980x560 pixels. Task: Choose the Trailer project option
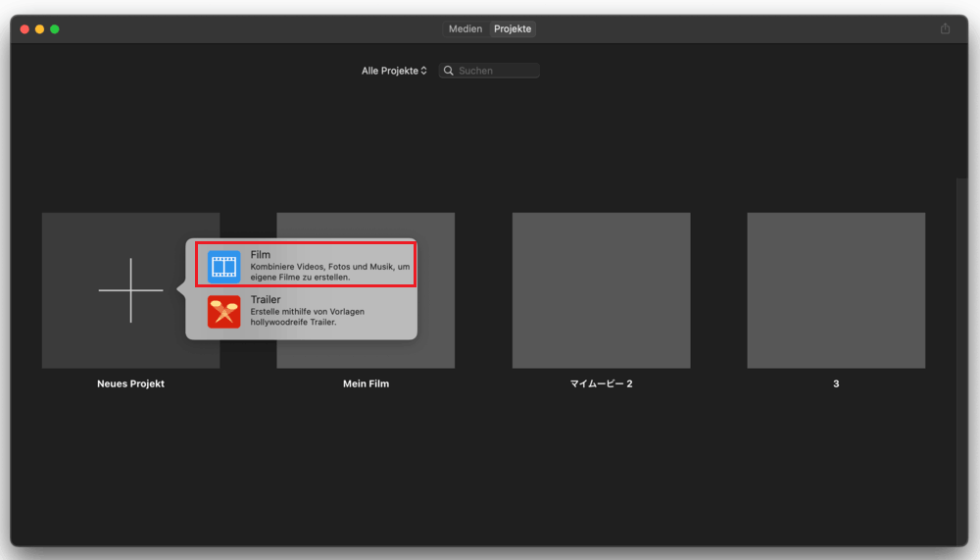click(x=306, y=311)
